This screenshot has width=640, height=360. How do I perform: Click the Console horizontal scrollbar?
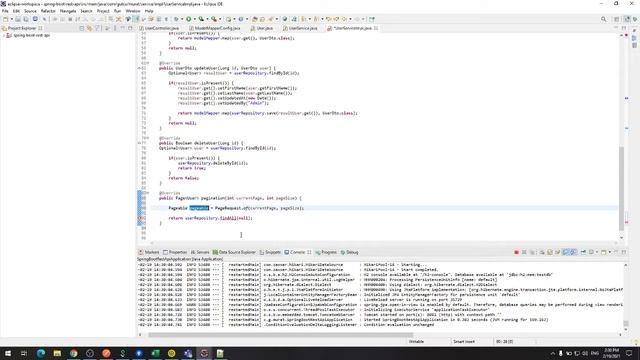(280, 335)
